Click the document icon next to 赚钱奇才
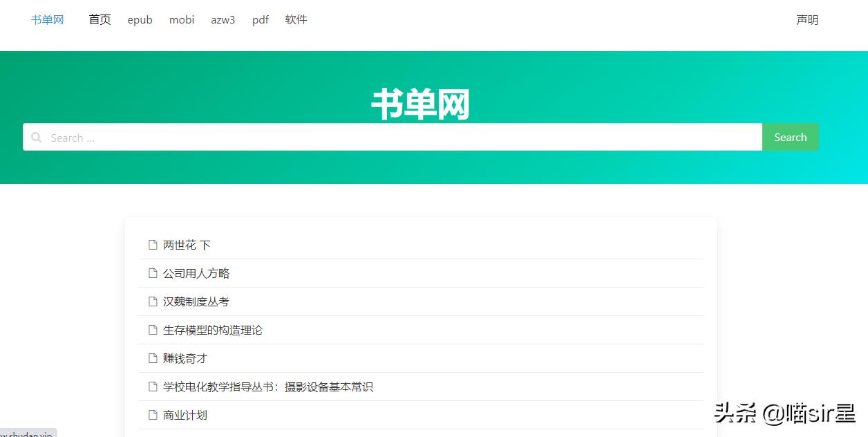The width and height of the screenshot is (868, 437). (152, 358)
